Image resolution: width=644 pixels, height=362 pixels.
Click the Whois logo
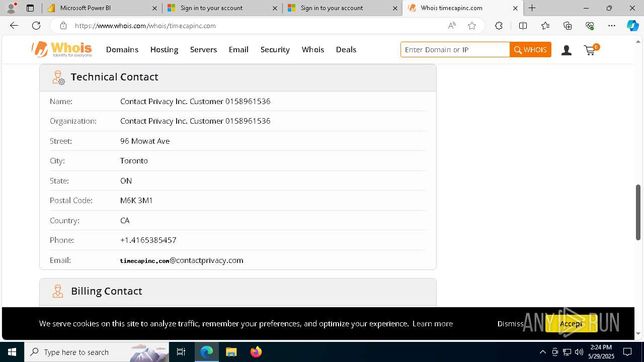pos(62,49)
